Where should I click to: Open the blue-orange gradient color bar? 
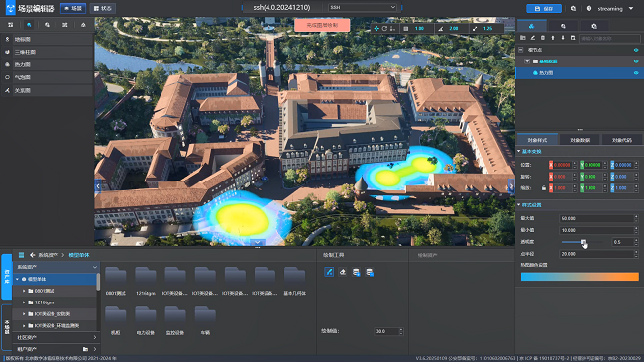coord(580,277)
